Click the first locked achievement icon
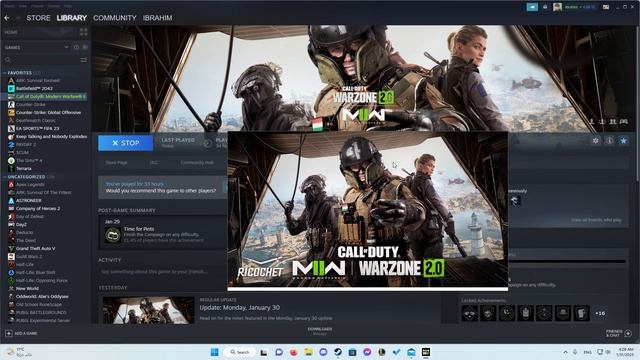Image resolution: width=640 pixels, height=360 pixels. click(469, 313)
